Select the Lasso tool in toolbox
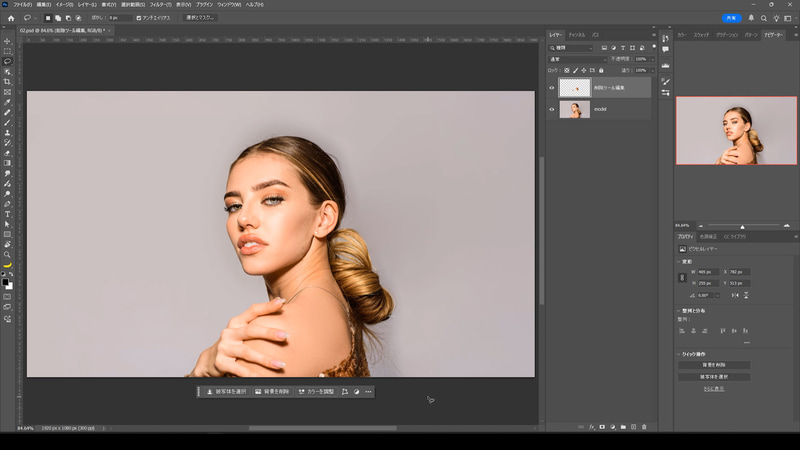Image resolution: width=800 pixels, height=450 pixels. point(7,61)
